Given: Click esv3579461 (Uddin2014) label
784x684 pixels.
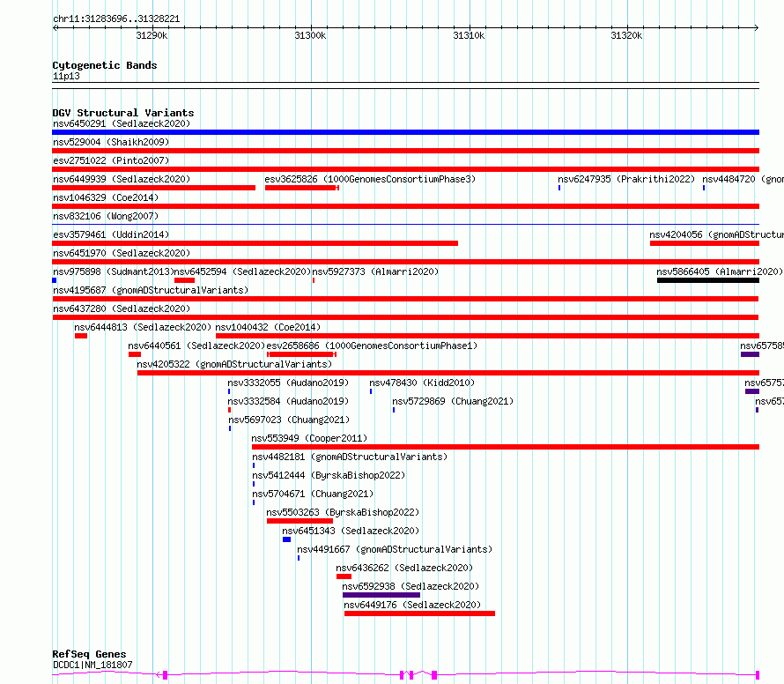Looking at the screenshot, I should [111, 234].
